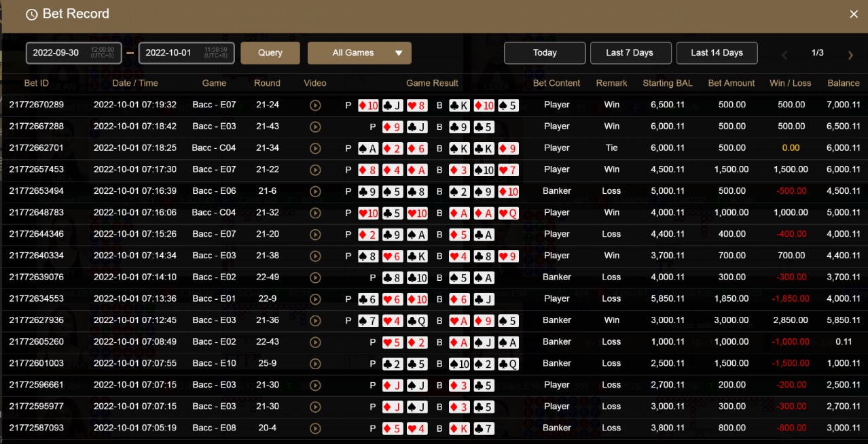Viewport: 868px width, 444px height.
Task: Go to next page of records
Action: [x=850, y=55]
